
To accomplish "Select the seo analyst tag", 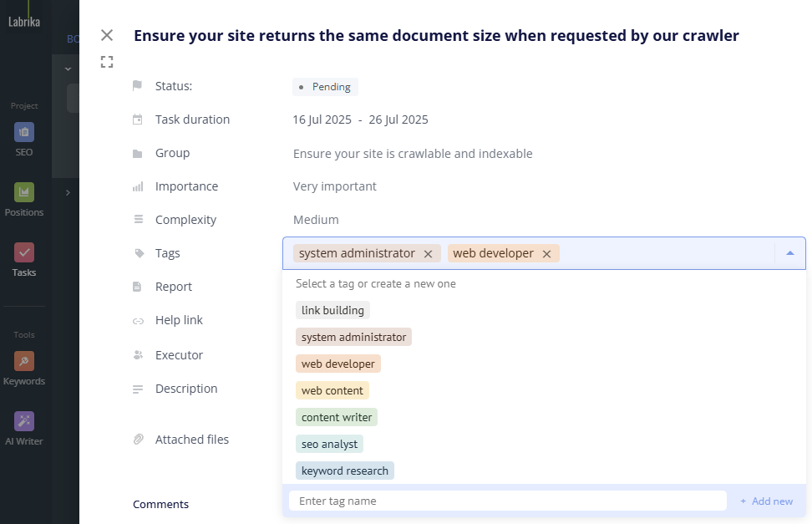I will coord(329,444).
